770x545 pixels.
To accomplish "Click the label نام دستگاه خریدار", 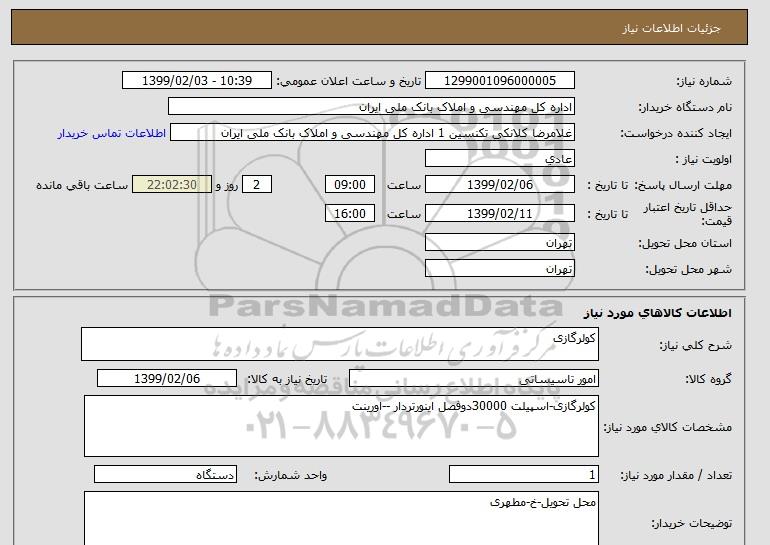I will click(685, 107).
